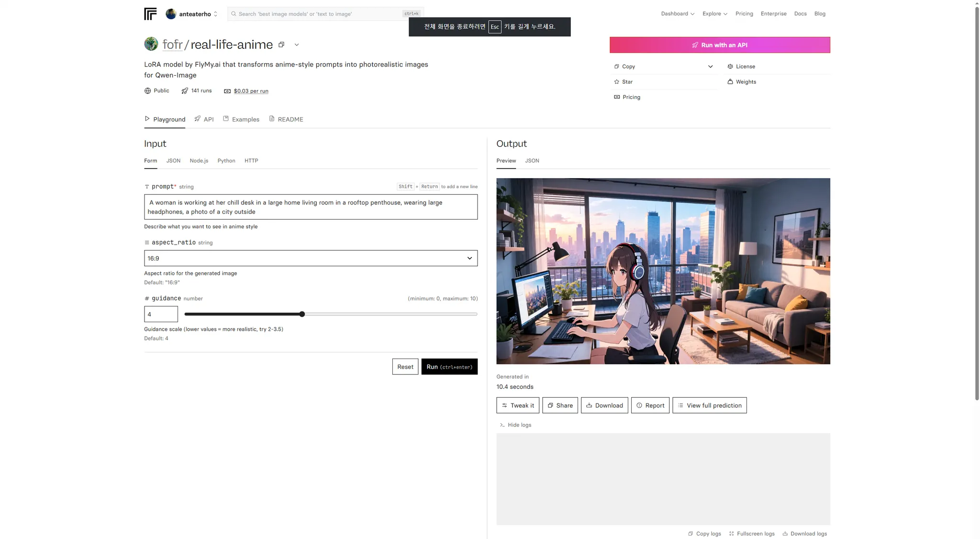Click Download logs icon

click(x=785, y=534)
